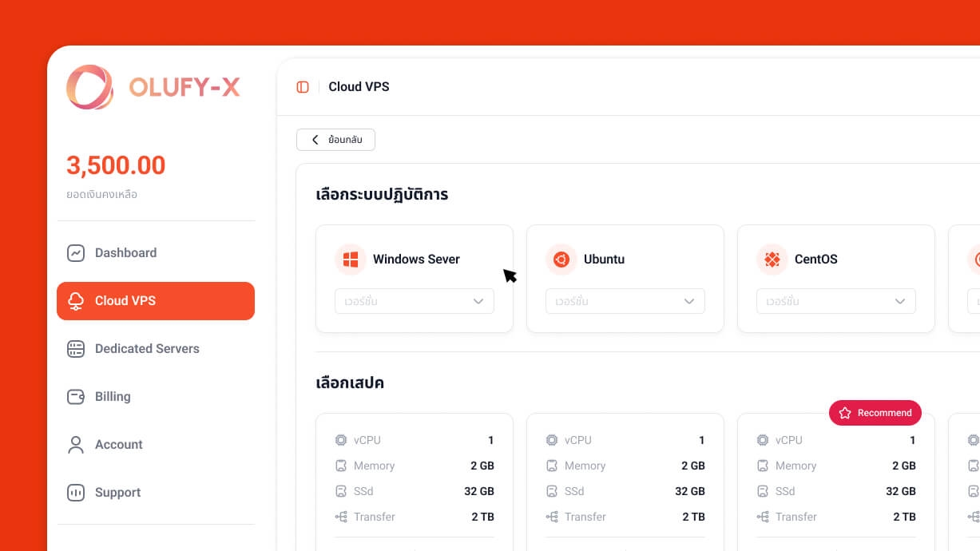Open Windows Sever version dropdown

[x=415, y=301]
